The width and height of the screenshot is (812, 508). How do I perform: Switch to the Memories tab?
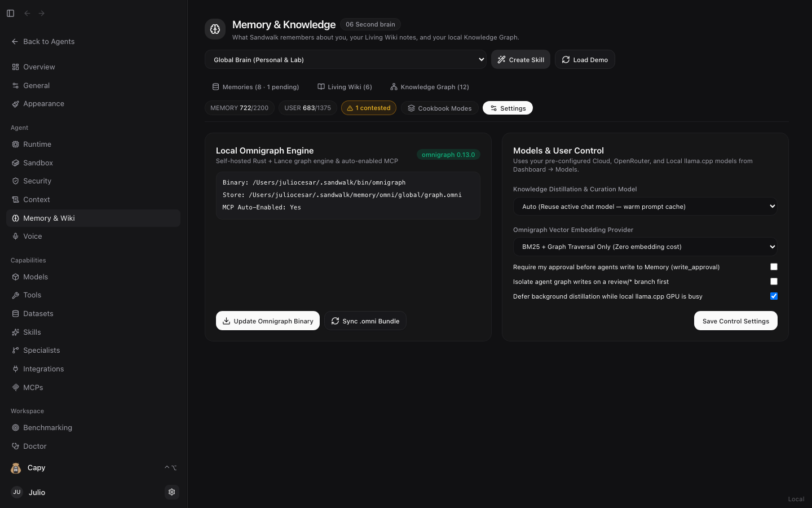point(255,87)
